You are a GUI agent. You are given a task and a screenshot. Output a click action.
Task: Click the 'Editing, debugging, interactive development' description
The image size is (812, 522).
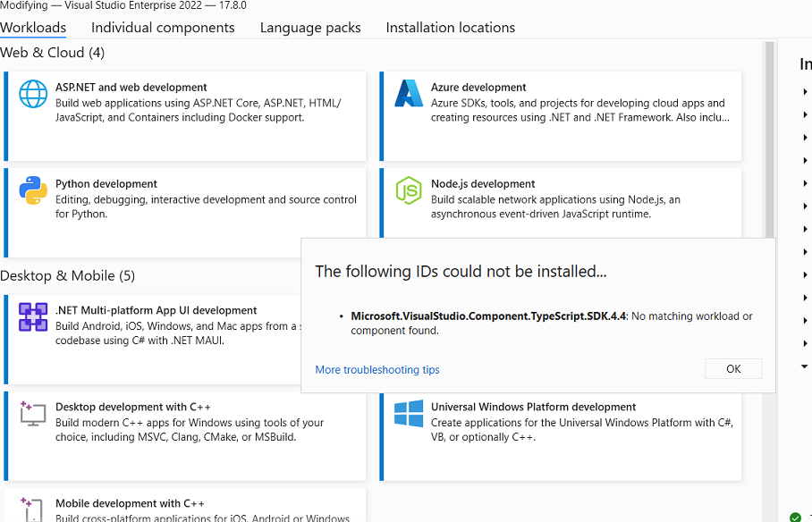(x=206, y=206)
